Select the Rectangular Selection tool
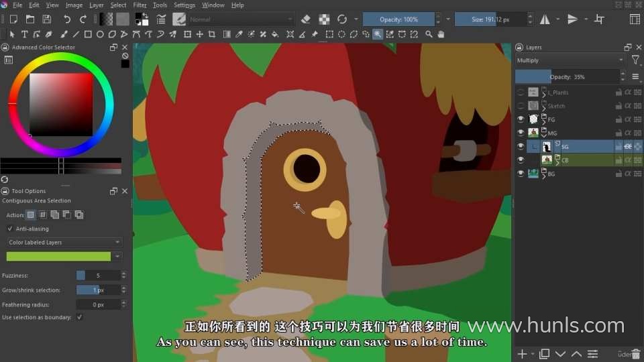 click(x=329, y=34)
